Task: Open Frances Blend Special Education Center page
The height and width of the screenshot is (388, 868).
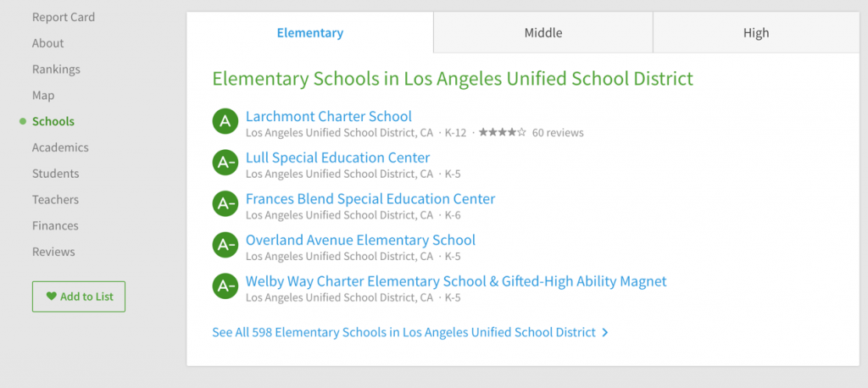Action: pyautogui.click(x=370, y=199)
